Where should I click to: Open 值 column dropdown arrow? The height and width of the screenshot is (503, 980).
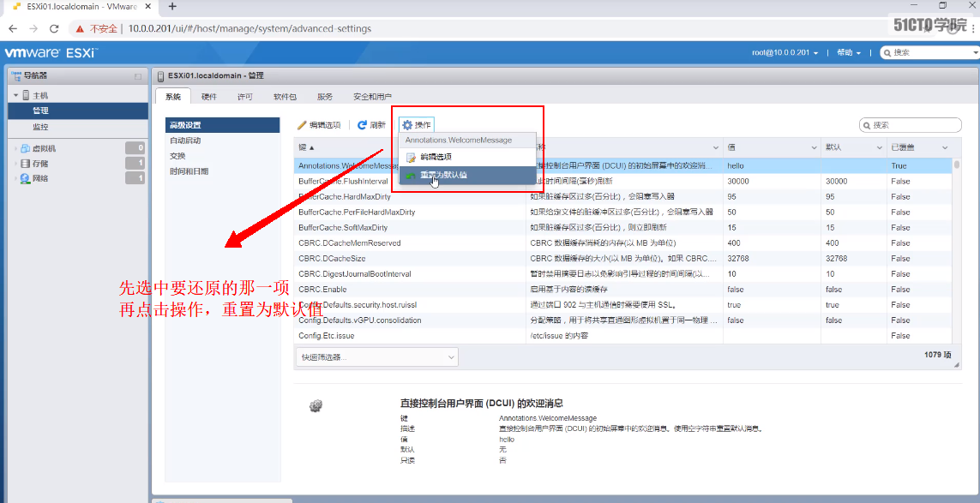(815, 147)
